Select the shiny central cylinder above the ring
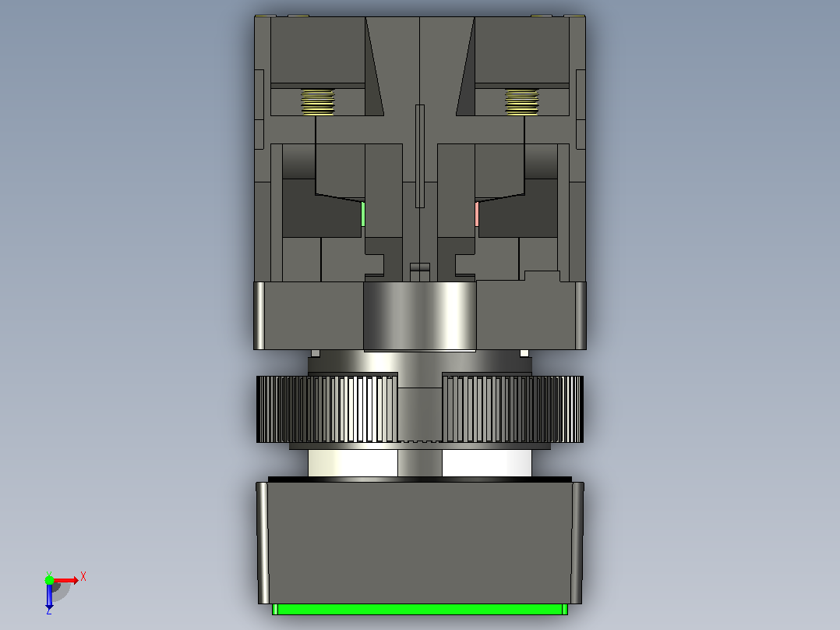Image resolution: width=840 pixels, height=630 pixels. 420,317
